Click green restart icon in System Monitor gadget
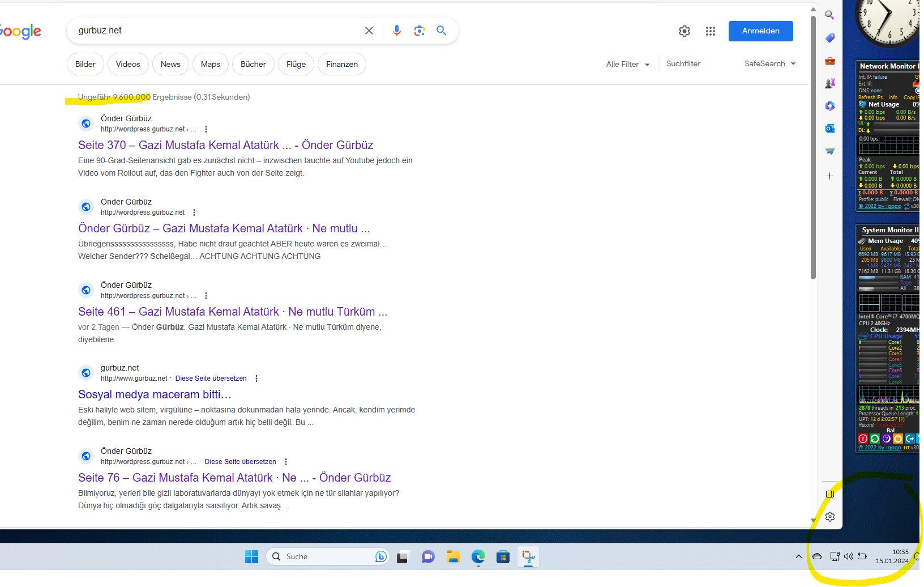924x587 pixels. click(x=875, y=439)
